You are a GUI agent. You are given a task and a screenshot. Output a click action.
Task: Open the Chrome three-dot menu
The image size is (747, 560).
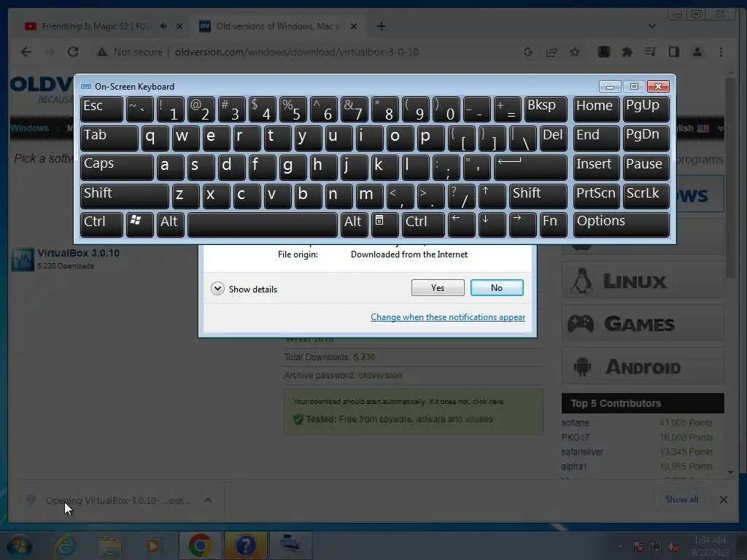tap(721, 52)
